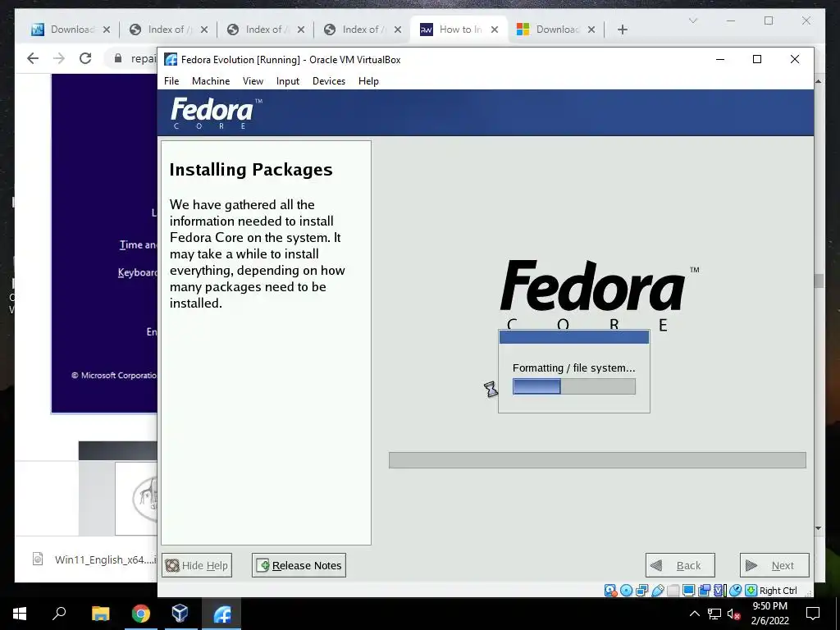
Task: Toggle mouse integration indicator icon
Action: click(x=736, y=591)
